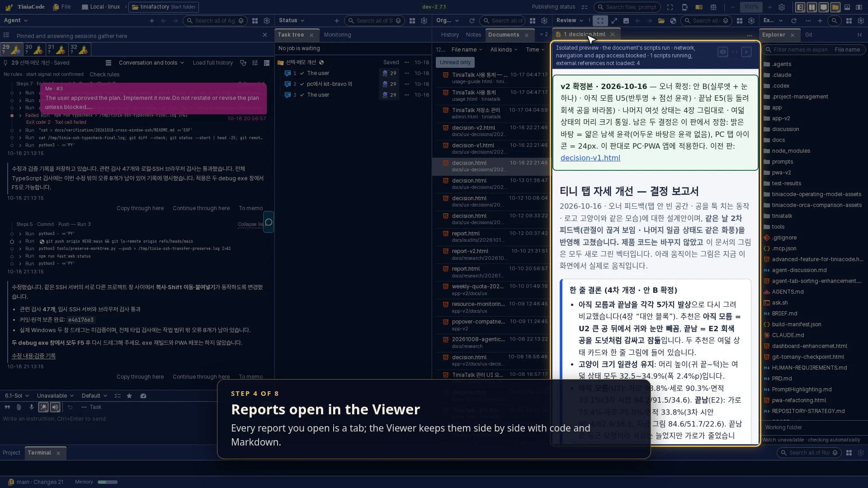The width and height of the screenshot is (868, 488).
Task: Click the first Continue through here link
Action: (201, 208)
